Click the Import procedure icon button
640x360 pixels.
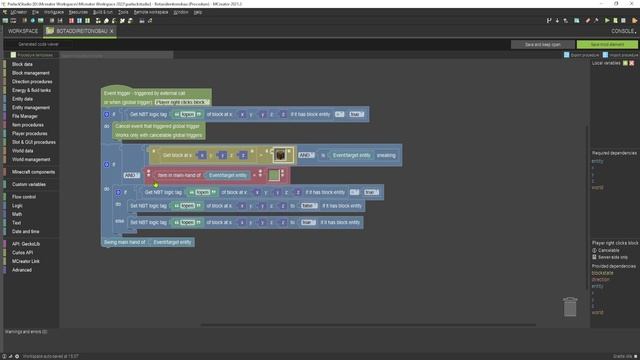pyautogui.click(x=605, y=55)
